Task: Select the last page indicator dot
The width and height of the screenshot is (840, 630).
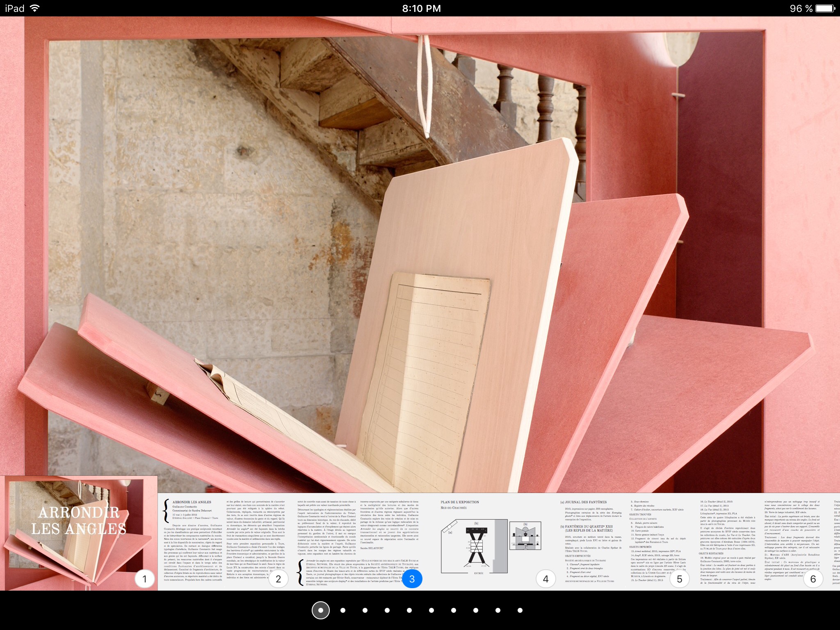Action: [x=520, y=610]
